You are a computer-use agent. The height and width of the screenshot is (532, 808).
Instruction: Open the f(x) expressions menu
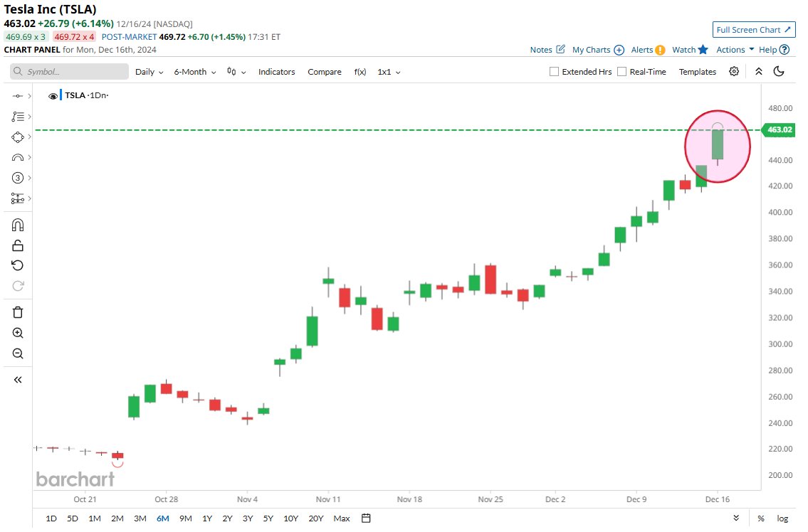click(x=360, y=72)
